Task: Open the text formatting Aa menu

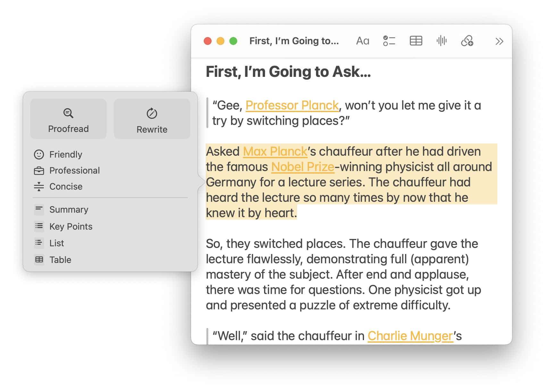Action: pyautogui.click(x=362, y=41)
